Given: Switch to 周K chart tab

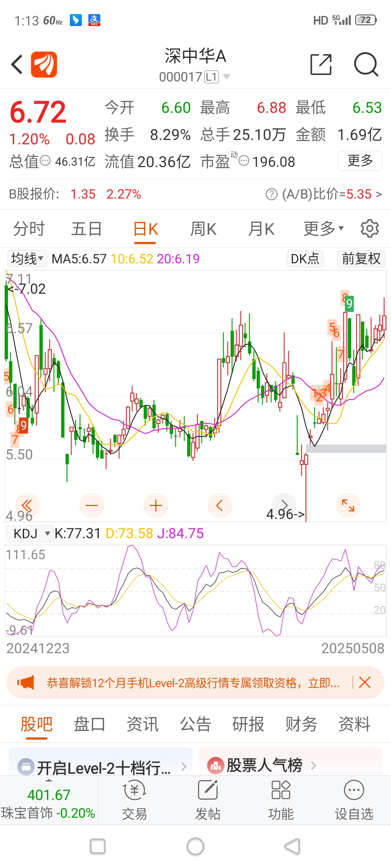Looking at the screenshot, I should pos(203,229).
